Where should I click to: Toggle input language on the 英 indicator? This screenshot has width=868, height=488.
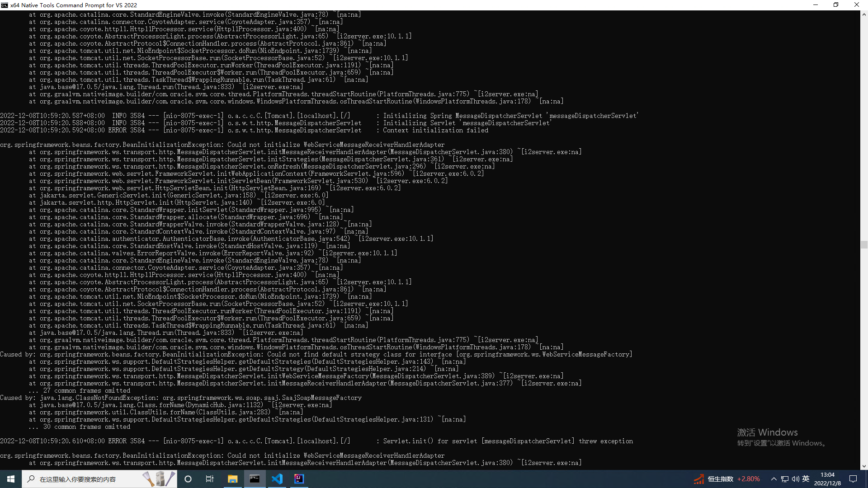[806, 479]
